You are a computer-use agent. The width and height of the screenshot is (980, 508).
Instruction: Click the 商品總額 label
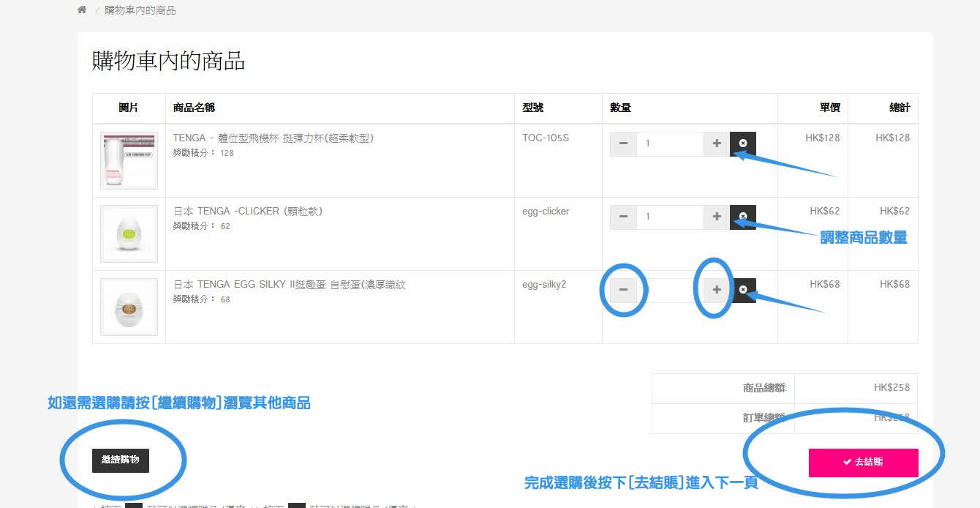coord(765,388)
